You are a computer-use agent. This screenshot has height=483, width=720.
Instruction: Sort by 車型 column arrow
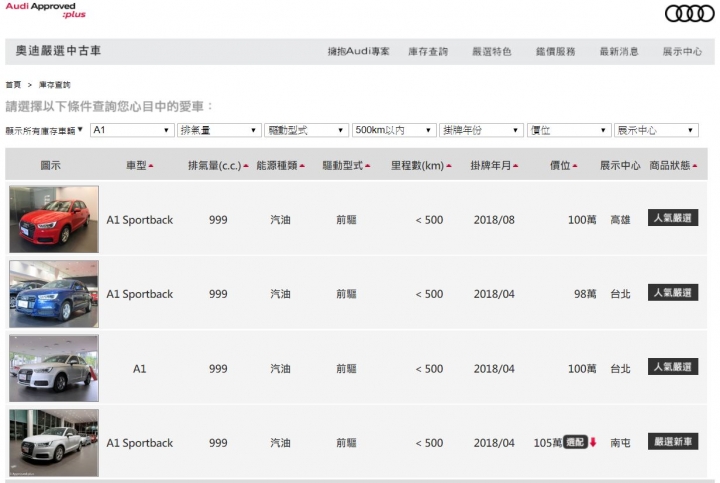coord(151,166)
